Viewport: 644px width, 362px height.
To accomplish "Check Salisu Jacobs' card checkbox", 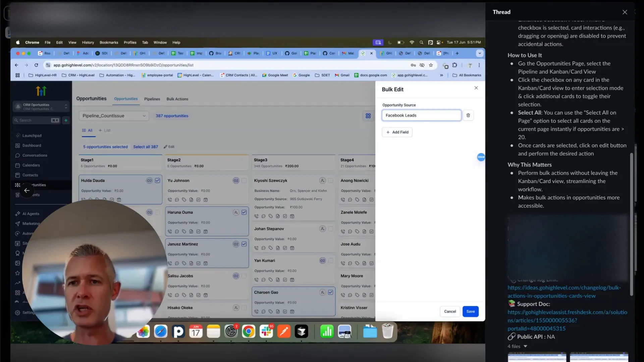I will pyautogui.click(x=244, y=276).
